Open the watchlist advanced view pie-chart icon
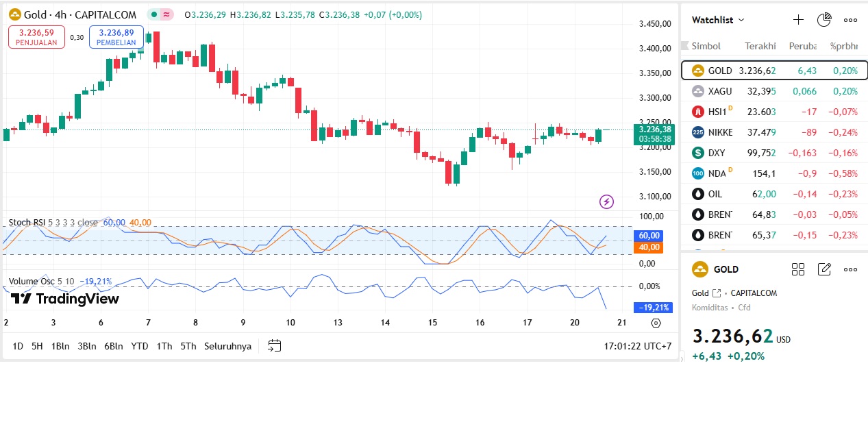The height and width of the screenshot is (444, 868). pyautogui.click(x=824, y=20)
